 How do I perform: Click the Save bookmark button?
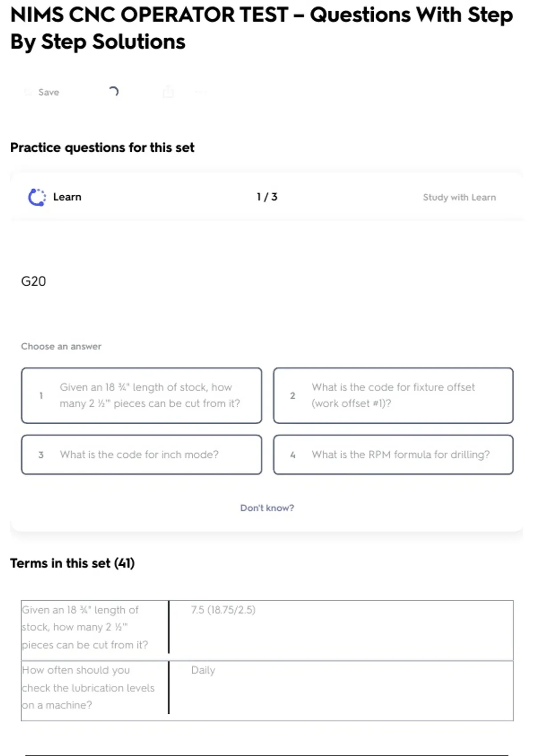coord(43,92)
